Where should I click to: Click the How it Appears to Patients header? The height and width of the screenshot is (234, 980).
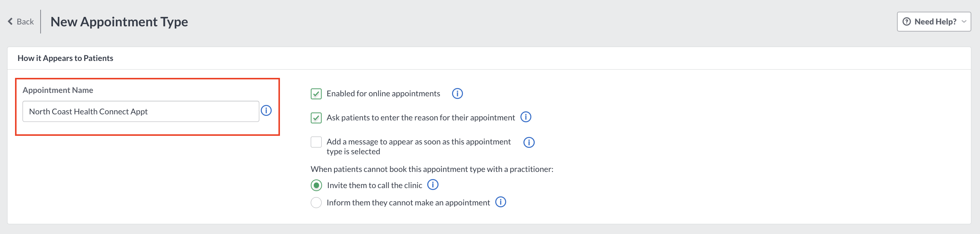click(x=65, y=58)
